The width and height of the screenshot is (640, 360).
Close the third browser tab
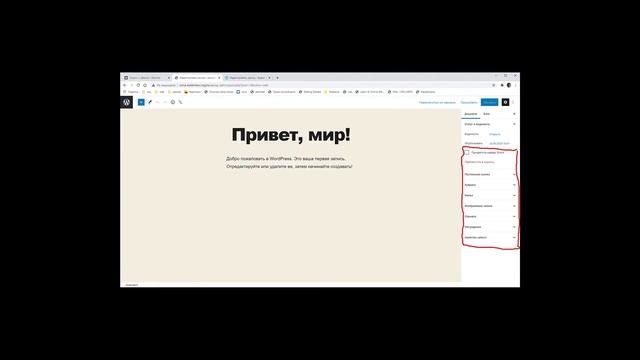pyautogui.click(x=269, y=78)
